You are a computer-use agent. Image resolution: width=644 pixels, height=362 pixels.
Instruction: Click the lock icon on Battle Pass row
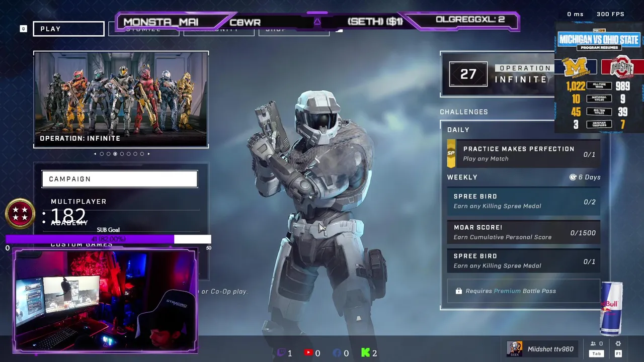(x=459, y=291)
